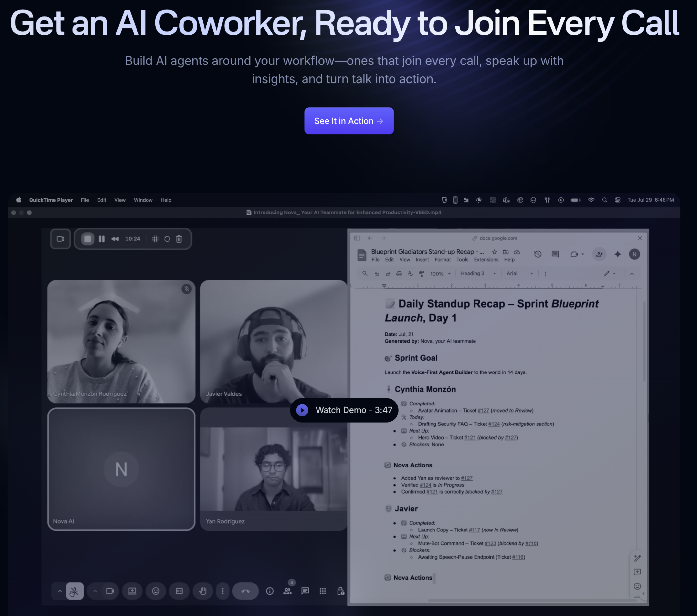Click the raise hand icon
The height and width of the screenshot is (616, 697).
203,591
